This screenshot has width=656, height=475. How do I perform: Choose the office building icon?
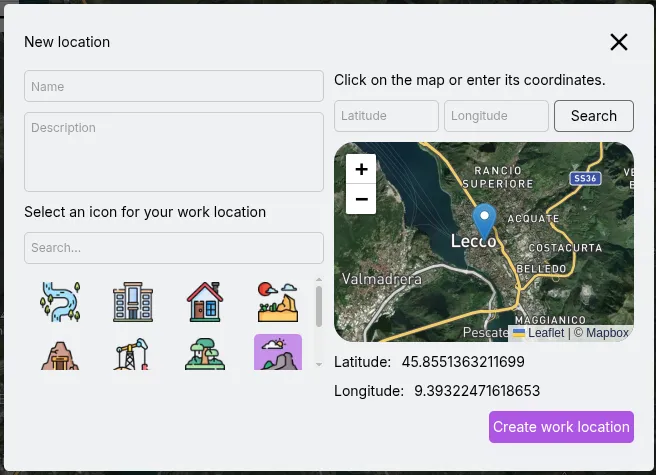[x=133, y=299]
